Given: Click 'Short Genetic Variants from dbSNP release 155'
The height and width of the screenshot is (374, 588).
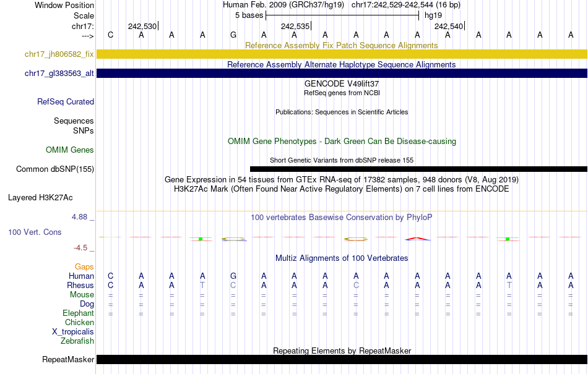Looking at the screenshot, I should (x=342, y=160).
